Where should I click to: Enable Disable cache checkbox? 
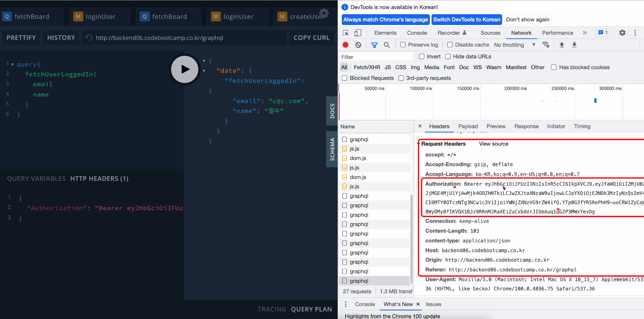point(450,45)
